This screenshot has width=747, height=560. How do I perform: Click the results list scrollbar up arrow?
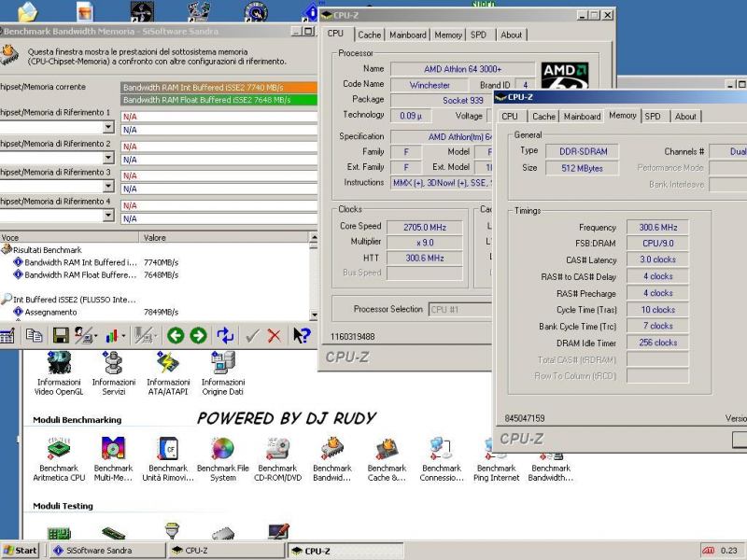point(314,238)
